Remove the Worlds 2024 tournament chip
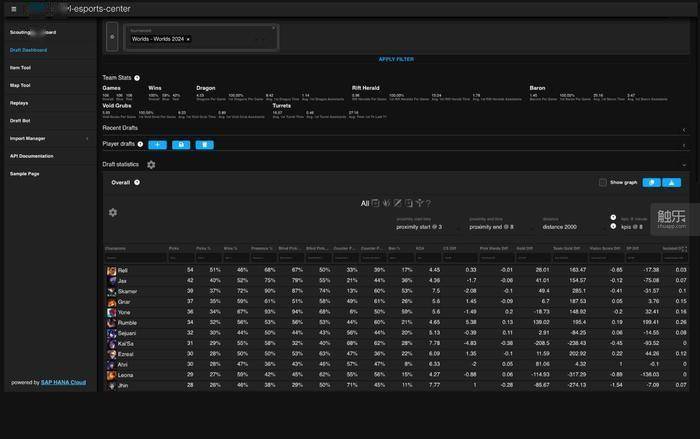The width and height of the screenshot is (700, 439). click(188, 39)
